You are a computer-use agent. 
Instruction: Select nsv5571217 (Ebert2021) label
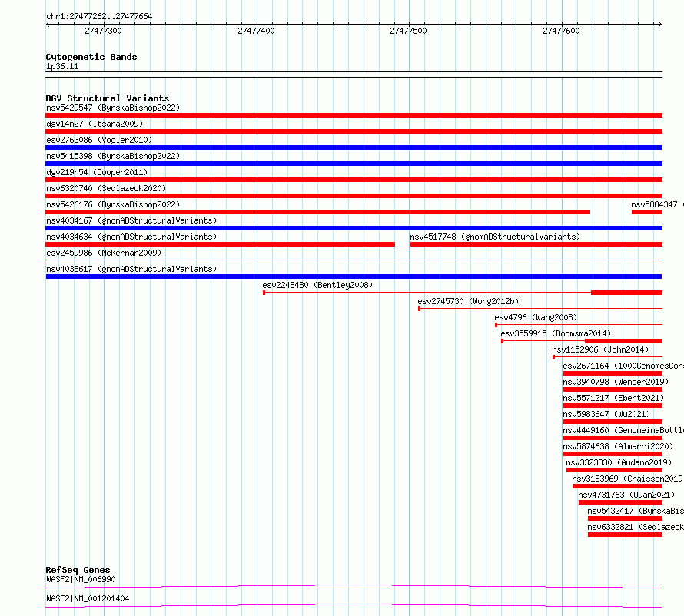click(613, 398)
